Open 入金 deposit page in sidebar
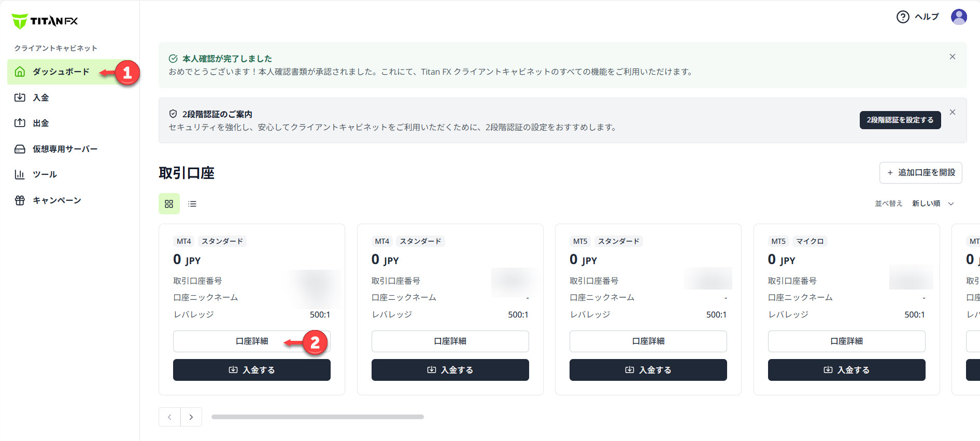The image size is (980, 441). pyautogui.click(x=40, y=98)
